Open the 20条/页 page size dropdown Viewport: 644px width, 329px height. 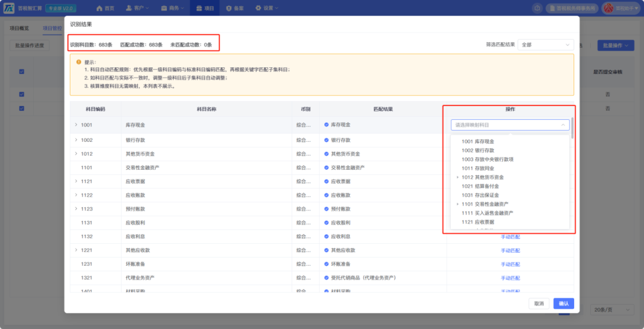coord(612,310)
